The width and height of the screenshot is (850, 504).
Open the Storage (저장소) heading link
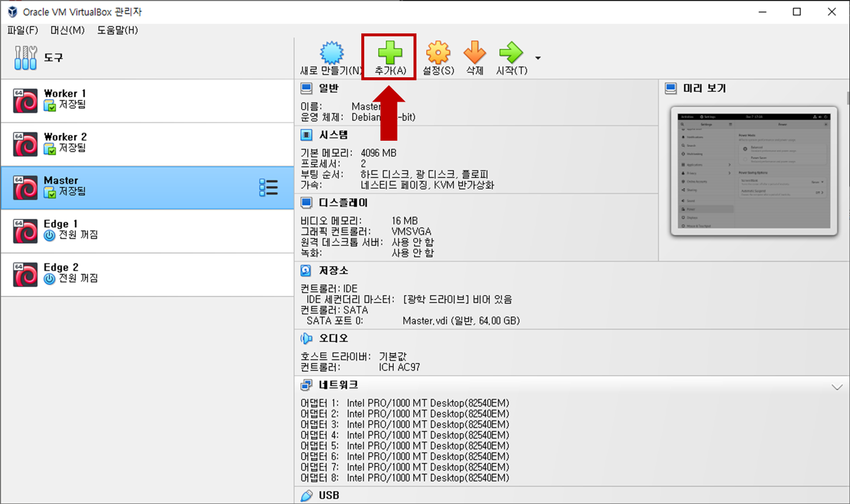point(333,270)
